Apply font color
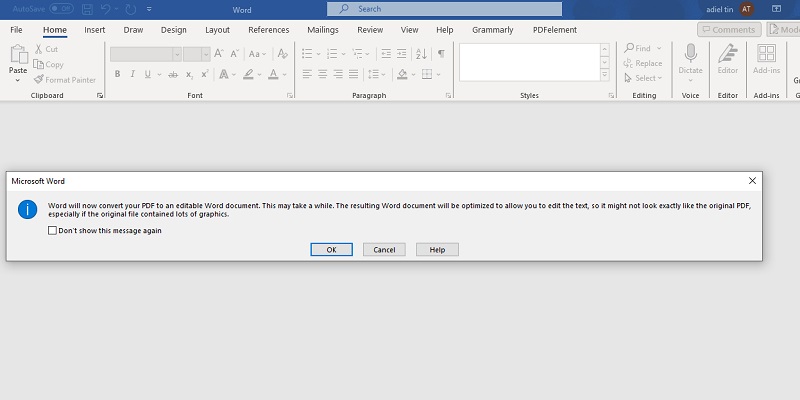Screen dimensions: 800x400 click(x=273, y=74)
